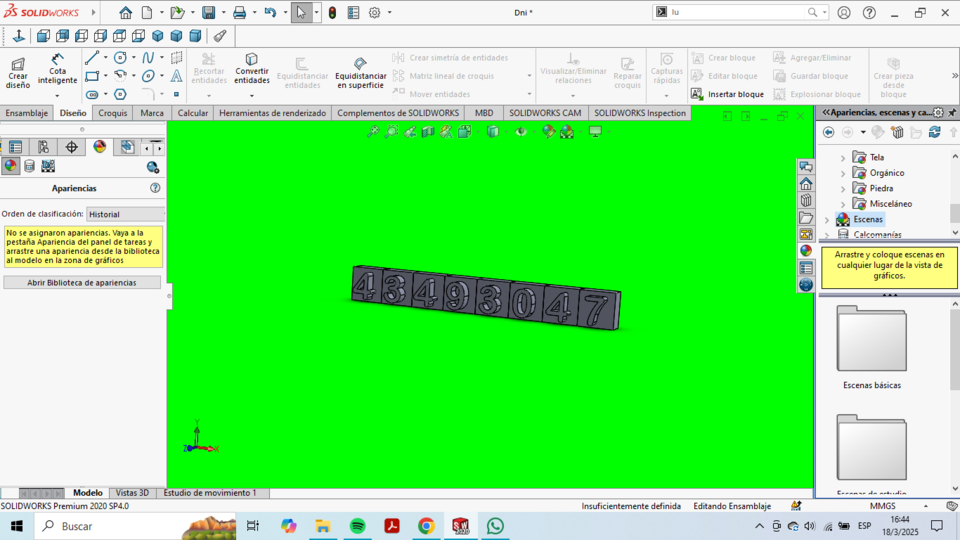Toggle the first shaded cube display style
Image resolution: width=960 pixels, height=540 pixels.
[158, 36]
